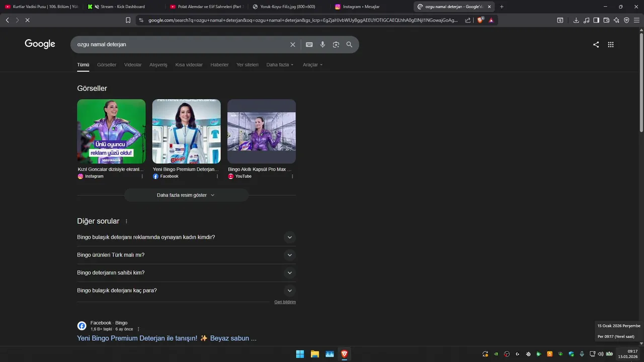The height and width of the screenshot is (362, 644).
Task: Go back to the previous page
Action: (7, 20)
